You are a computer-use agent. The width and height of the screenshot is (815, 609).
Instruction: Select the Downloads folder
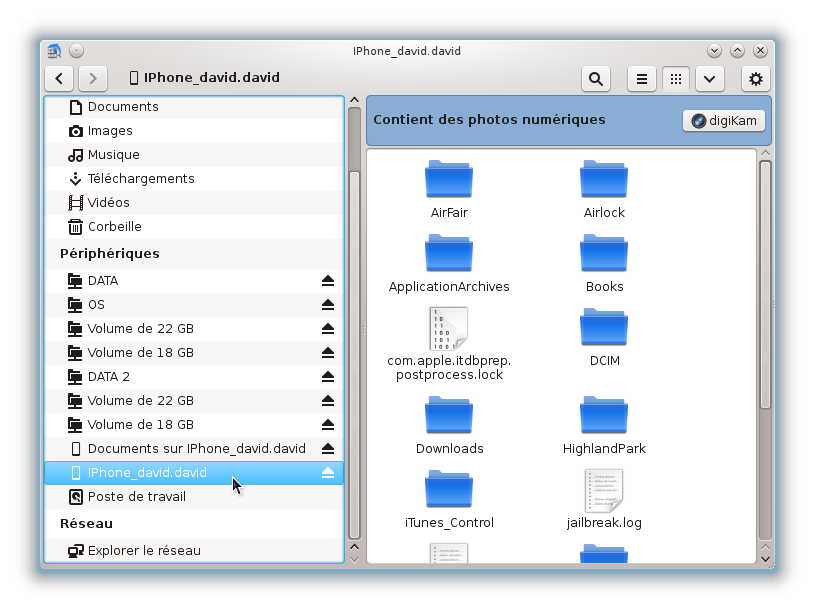(x=449, y=426)
